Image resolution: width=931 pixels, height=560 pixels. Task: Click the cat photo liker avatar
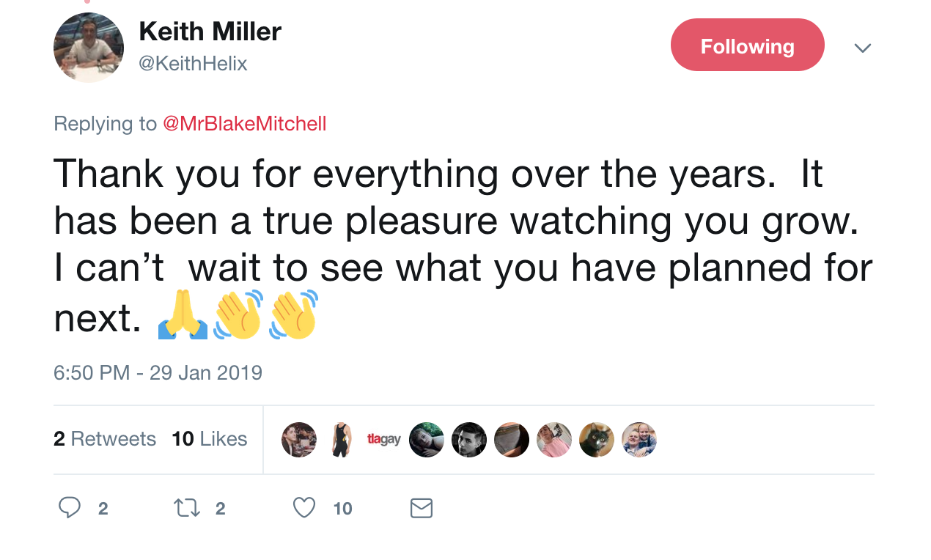597,440
